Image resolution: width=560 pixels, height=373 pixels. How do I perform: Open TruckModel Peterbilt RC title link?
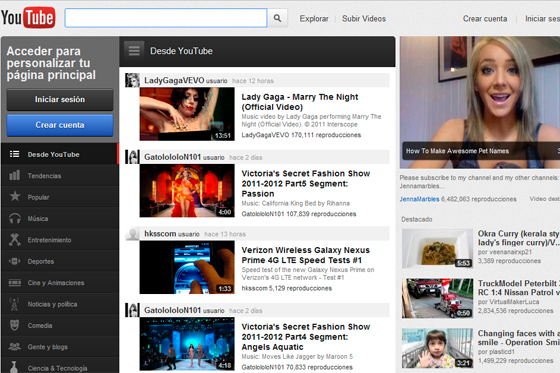point(519,288)
